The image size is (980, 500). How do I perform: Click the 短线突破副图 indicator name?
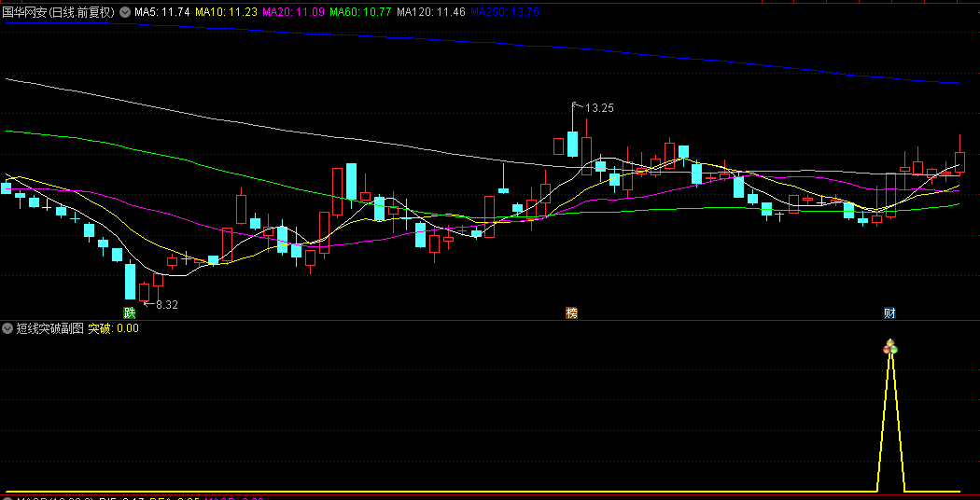point(50,328)
